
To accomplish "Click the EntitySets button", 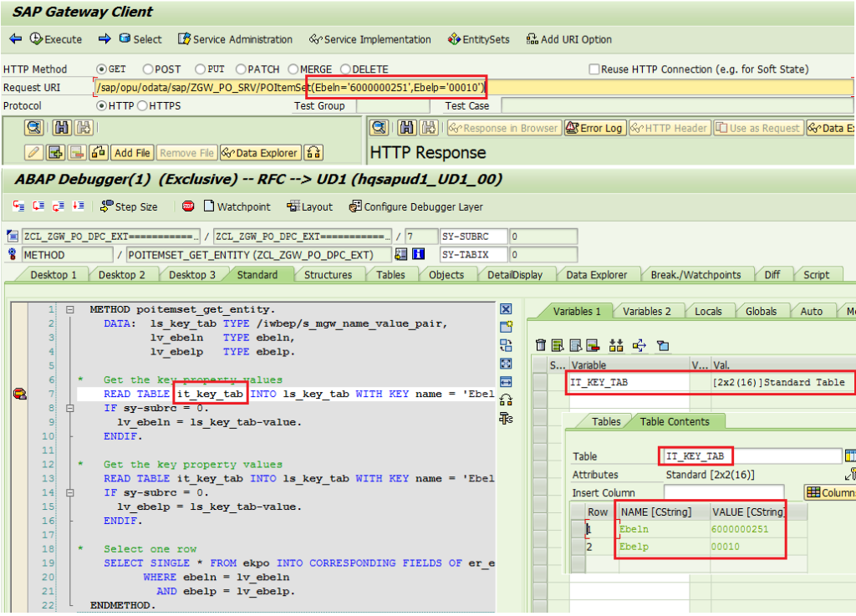I will 478,39.
